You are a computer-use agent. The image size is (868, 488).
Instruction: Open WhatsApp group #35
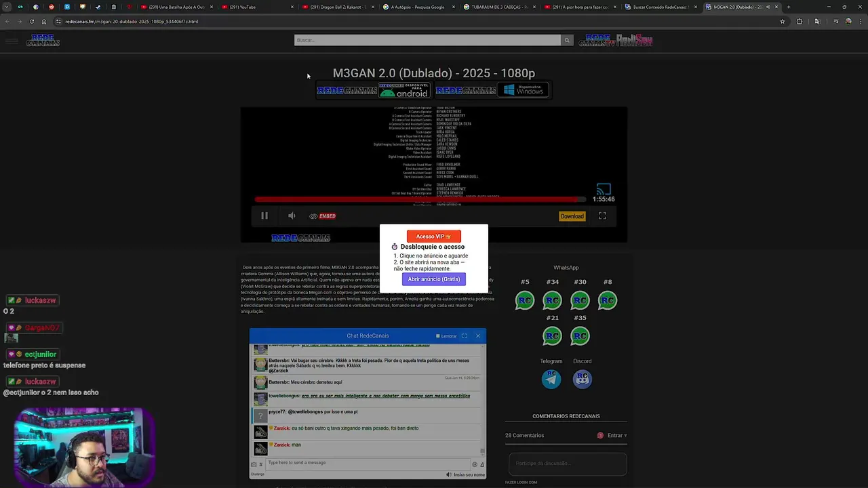580,336
